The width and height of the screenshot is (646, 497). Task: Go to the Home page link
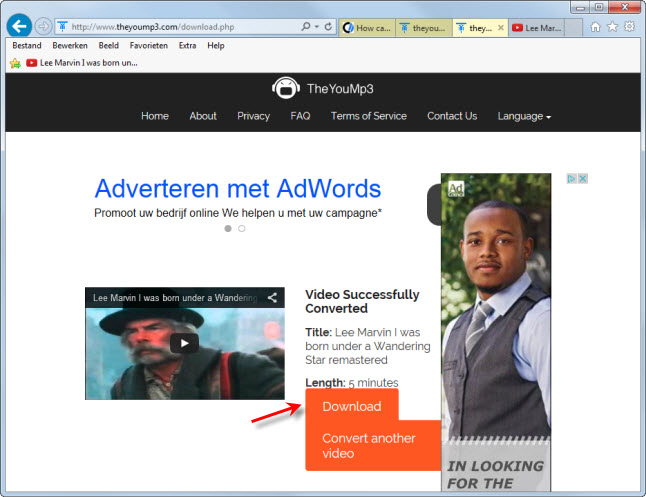click(155, 116)
